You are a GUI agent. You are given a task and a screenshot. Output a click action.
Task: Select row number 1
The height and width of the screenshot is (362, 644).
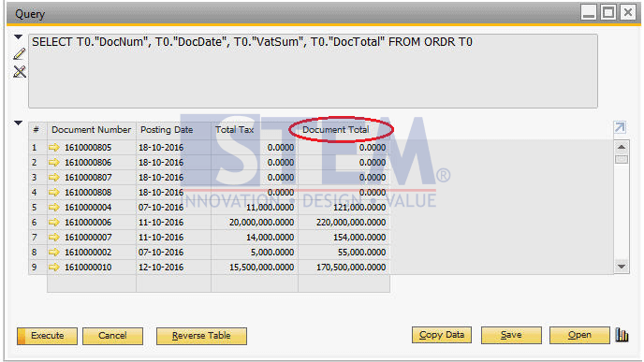(37, 148)
